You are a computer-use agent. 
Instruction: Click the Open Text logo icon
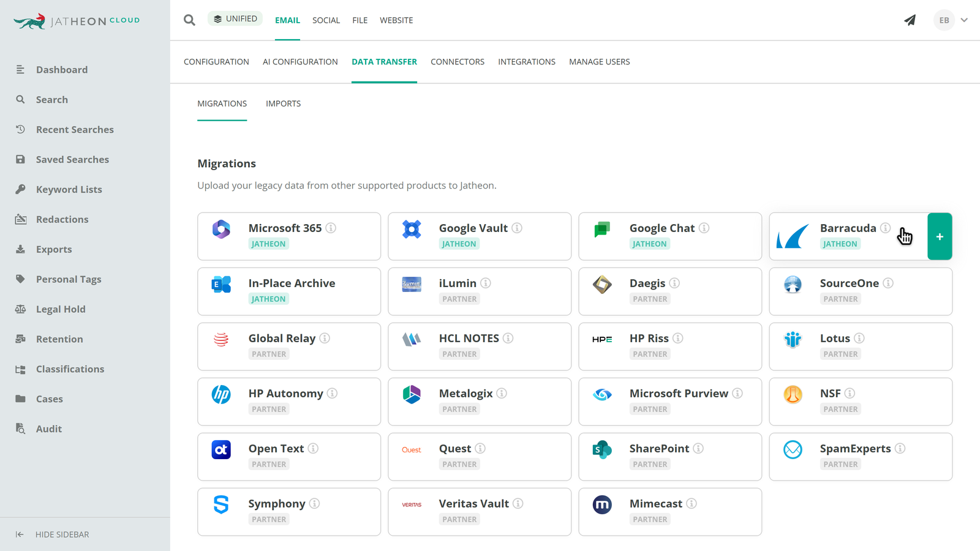click(221, 449)
